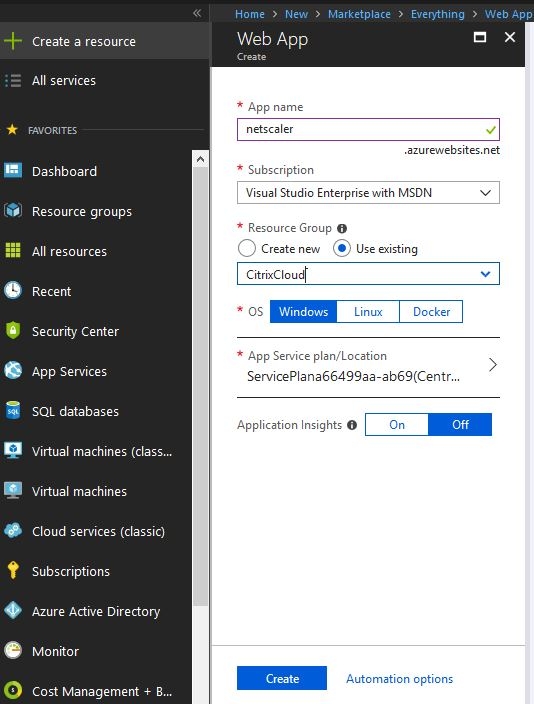This screenshot has height=704, width=534.
Task: Click the App Services globe icon
Action: tap(13, 370)
